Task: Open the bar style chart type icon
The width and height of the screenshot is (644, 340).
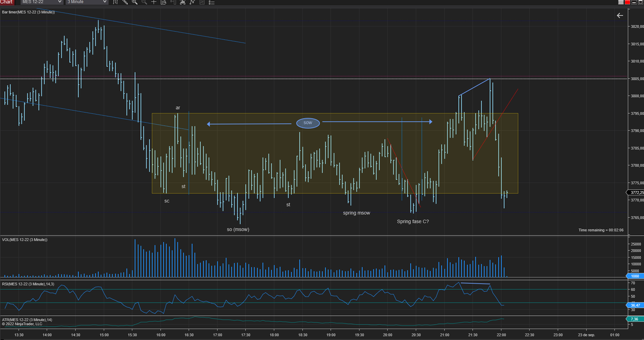Action: pyautogui.click(x=115, y=2)
